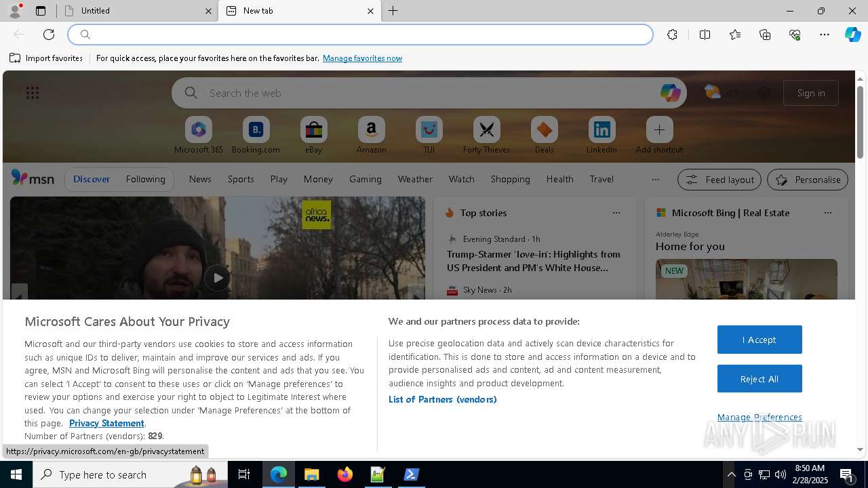The height and width of the screenshot is (488, 868).
Task: Switch to the Untitled tab
Action: (136, 11)
